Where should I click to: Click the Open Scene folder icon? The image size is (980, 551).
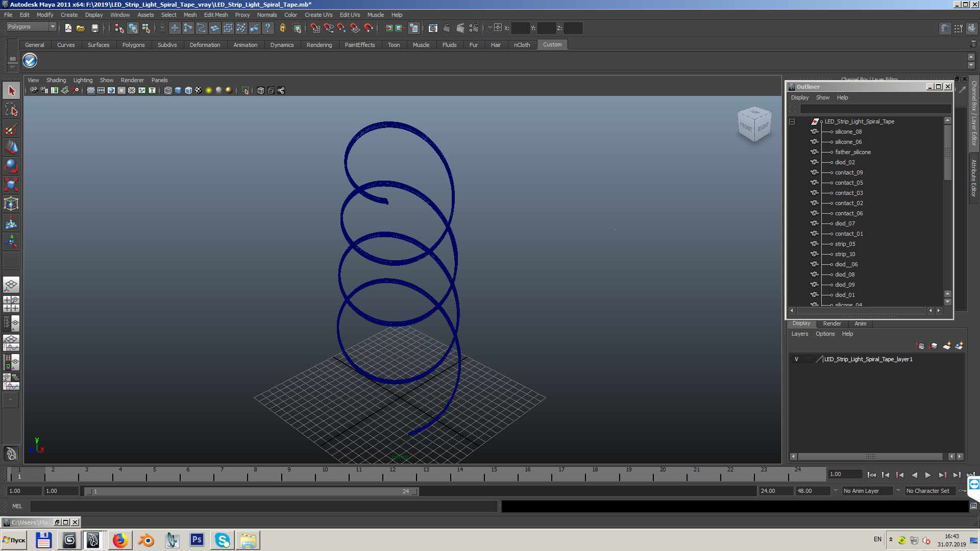[x=81, y=28]
